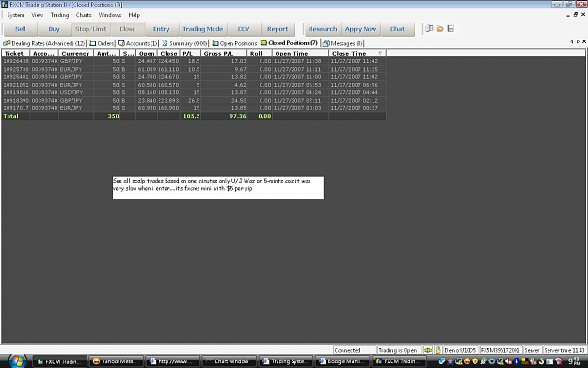Click the open folder toolbar icon
The height and width of the screenshot is (368, 588).
440,28
